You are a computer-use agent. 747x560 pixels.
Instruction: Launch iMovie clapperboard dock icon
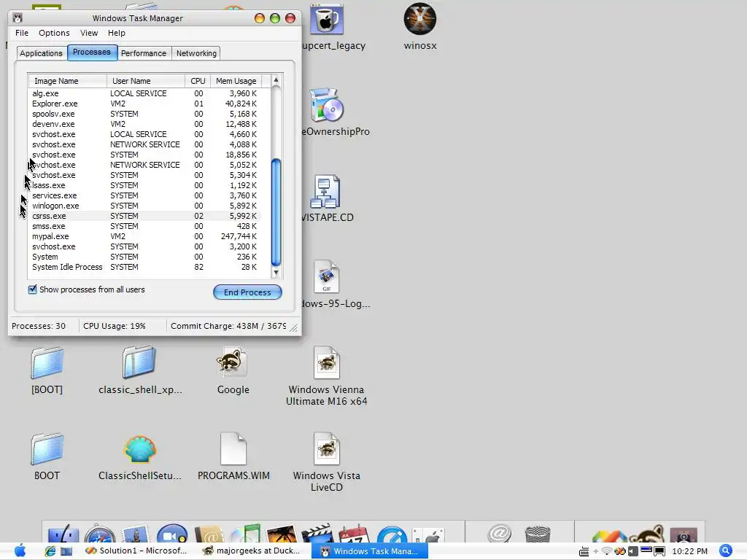click(x=317, y=533)
